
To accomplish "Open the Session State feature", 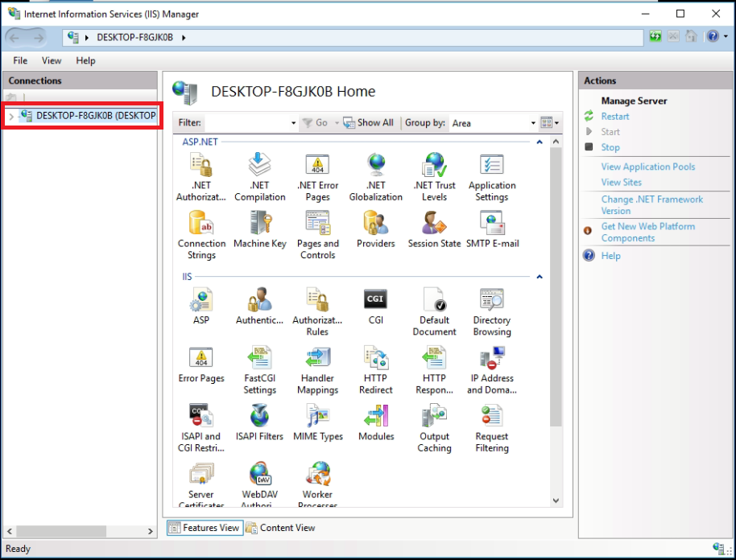I will click(434, 229).
